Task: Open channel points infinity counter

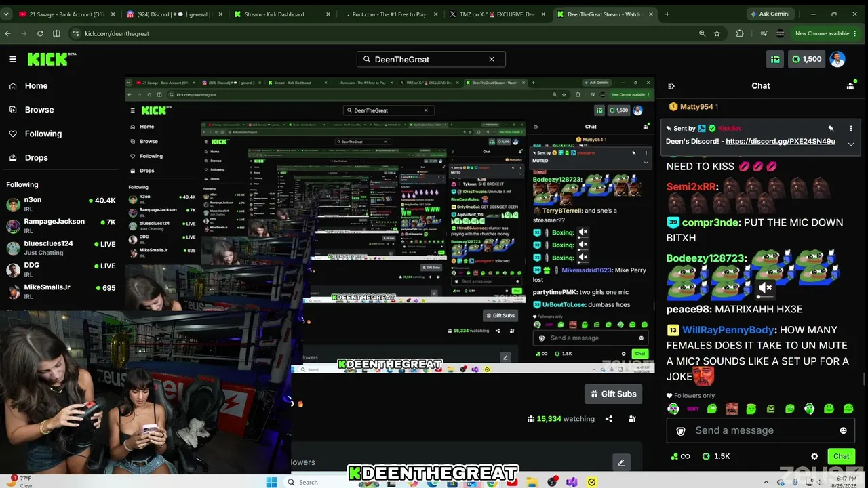Action: coord(679,456)
